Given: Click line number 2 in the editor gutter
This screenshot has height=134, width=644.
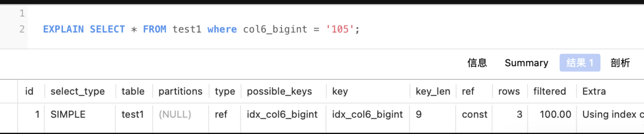Looking at the screenshot, I should point(22,29).
